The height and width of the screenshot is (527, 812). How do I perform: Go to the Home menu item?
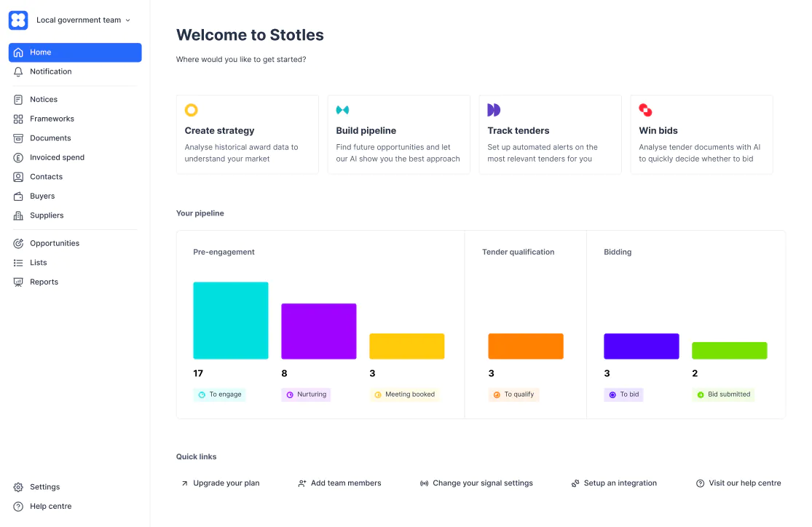tap(75, 52)
